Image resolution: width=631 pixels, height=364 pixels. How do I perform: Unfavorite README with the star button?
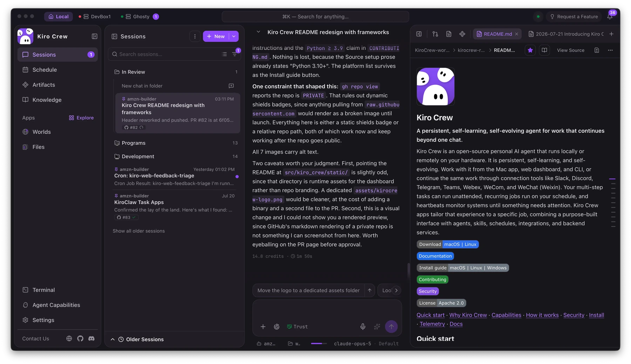pyautogui.click(x=530, y=50)
